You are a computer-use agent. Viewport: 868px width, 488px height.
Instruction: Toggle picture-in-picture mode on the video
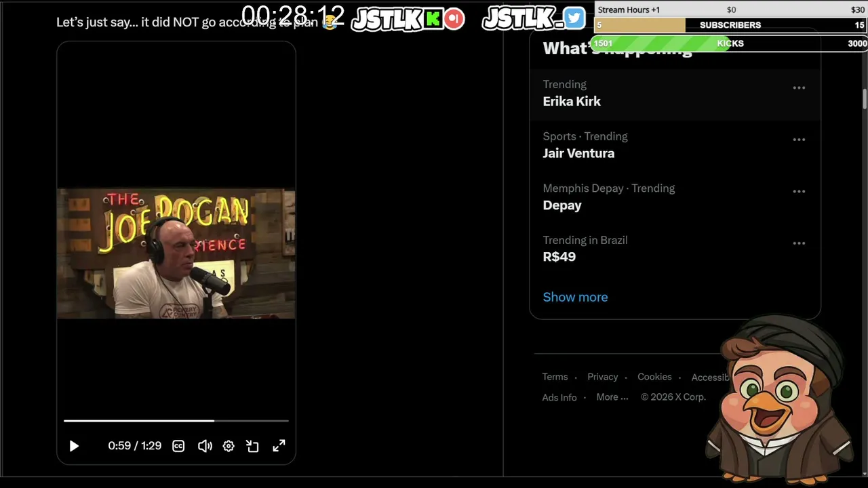(252, 446)
